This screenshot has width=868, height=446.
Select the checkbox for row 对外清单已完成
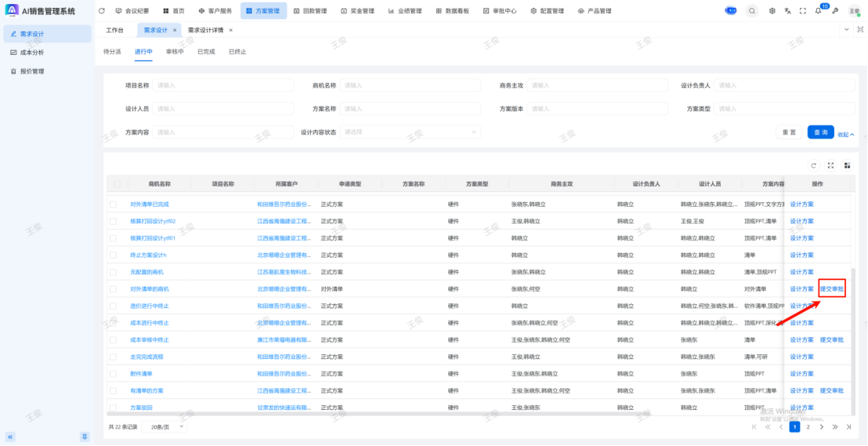pos(114,204)
